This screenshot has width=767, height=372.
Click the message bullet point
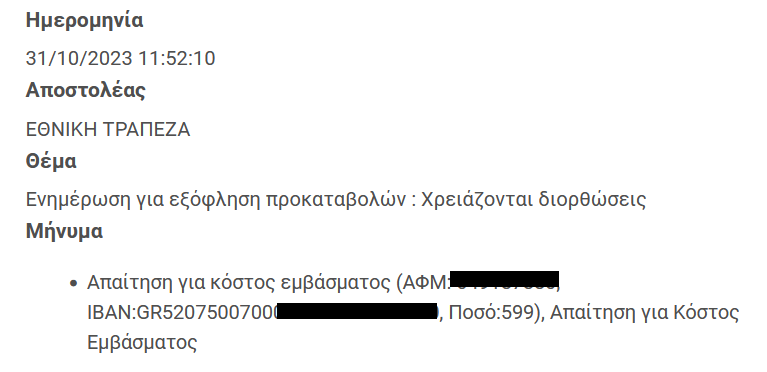[x=73, y=283]
